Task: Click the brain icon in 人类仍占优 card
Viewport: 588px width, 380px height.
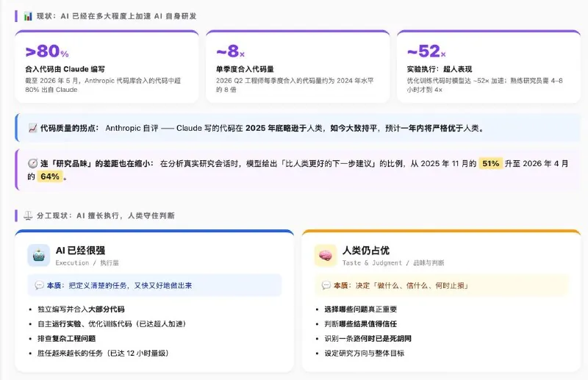Action: [326, 256]
